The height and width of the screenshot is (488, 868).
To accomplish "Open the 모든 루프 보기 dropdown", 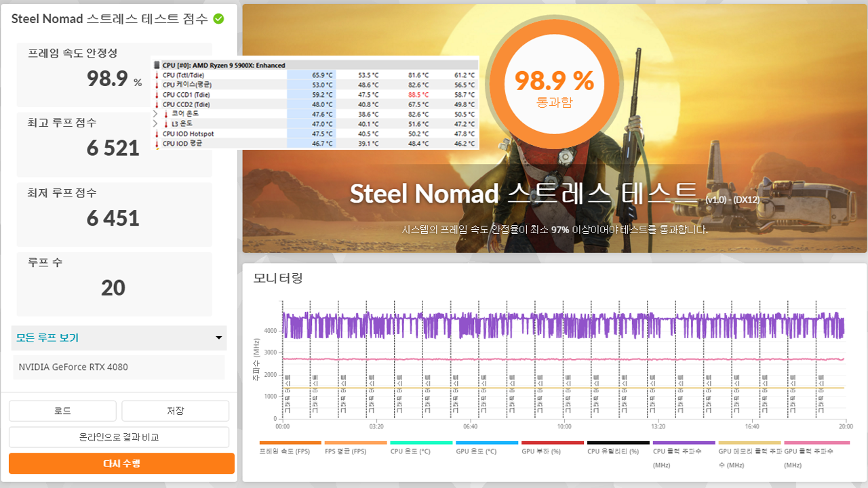I will (119, 338).
